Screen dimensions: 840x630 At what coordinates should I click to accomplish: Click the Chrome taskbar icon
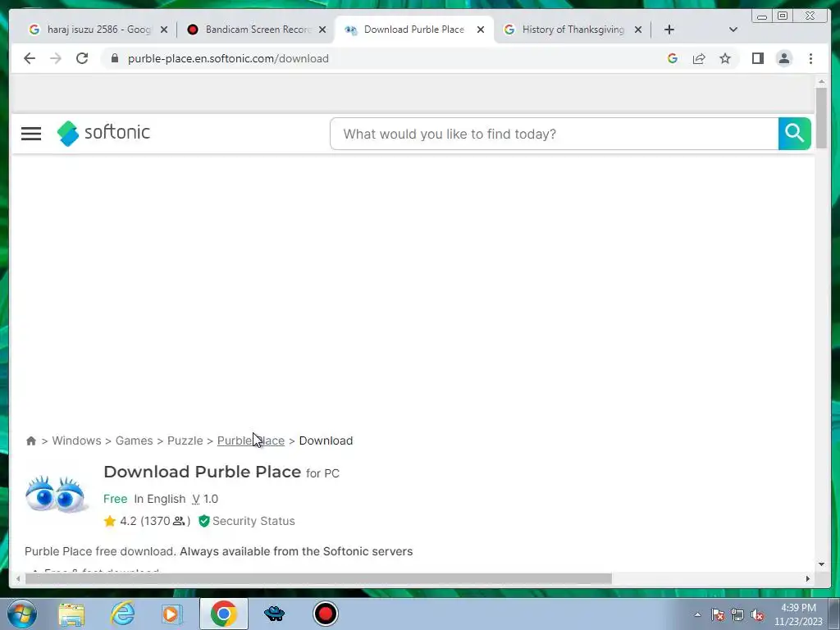223,614
